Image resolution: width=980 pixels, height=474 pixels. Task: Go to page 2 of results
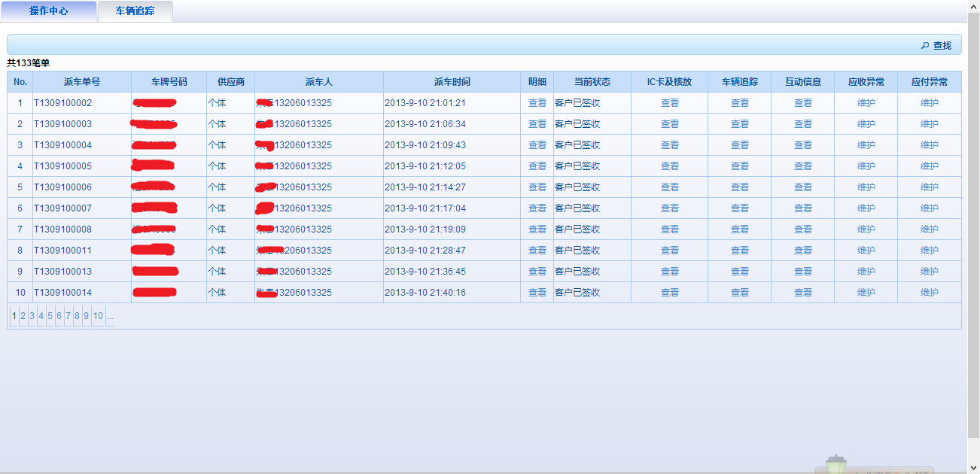(x=23, y=316)
